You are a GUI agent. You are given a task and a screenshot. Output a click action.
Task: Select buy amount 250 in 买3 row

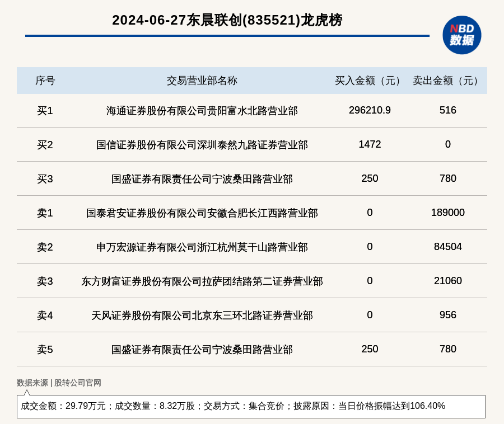coord(370,178)
